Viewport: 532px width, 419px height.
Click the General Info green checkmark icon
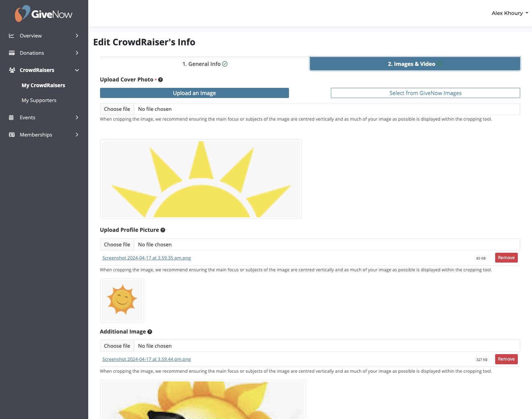coord(225,64)
